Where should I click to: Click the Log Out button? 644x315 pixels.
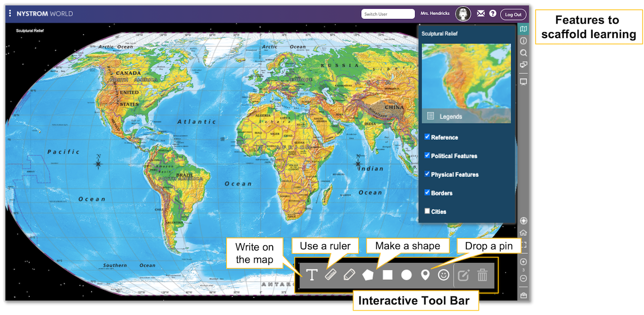pyautogui.click(x=513, y=15)
